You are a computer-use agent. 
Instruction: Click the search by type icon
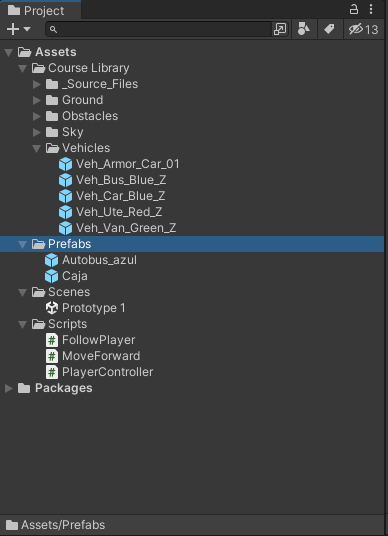click(x=304, y=29)
